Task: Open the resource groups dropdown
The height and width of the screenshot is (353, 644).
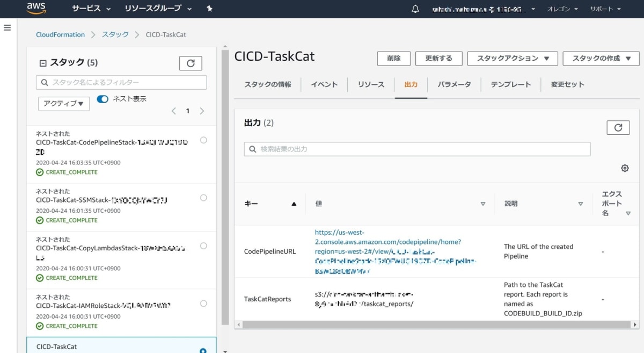Action: 158,9
